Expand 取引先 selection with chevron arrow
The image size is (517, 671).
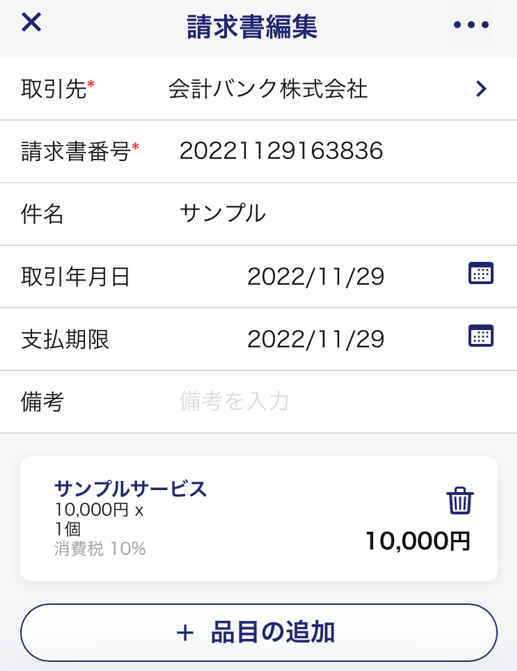[x=481, y=89]
